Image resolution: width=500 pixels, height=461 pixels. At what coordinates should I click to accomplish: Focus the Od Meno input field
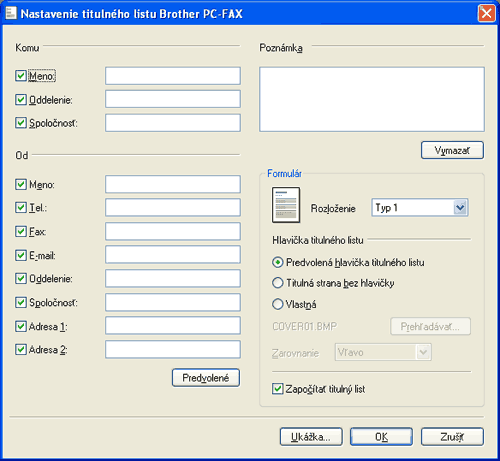[x=173, y=184]
